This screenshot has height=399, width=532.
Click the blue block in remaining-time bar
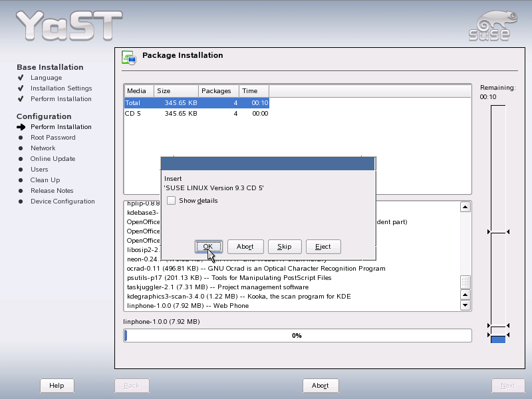[498, 339]
